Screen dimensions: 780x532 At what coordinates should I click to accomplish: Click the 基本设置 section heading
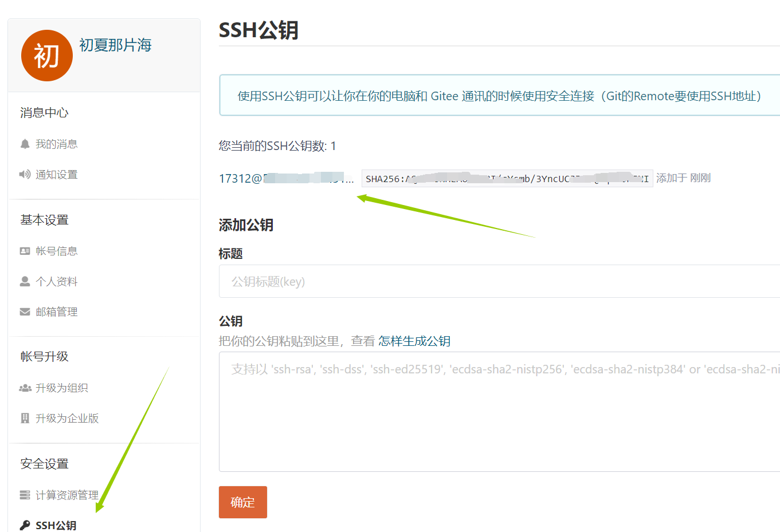[x=44, y=220]
